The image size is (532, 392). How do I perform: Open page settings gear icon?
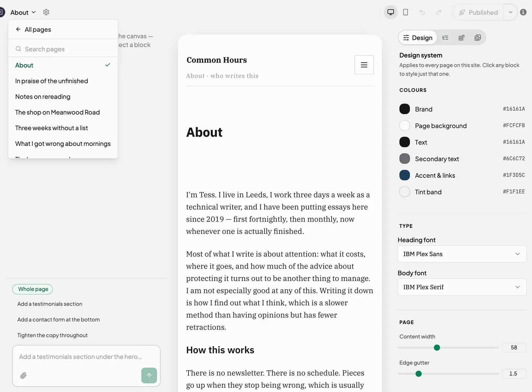(46, 12)
